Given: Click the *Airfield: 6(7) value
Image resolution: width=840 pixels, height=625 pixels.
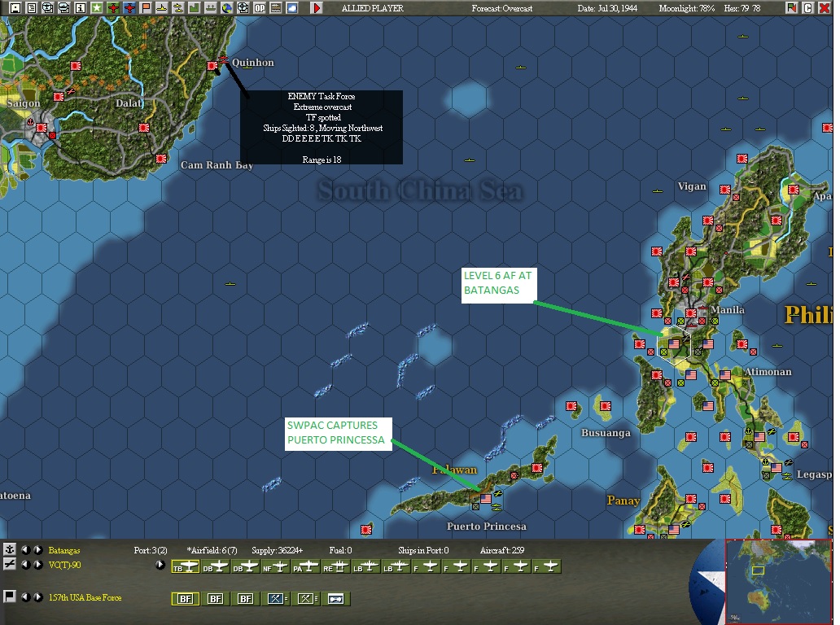Looking at the screenshot, I should 212,550.
